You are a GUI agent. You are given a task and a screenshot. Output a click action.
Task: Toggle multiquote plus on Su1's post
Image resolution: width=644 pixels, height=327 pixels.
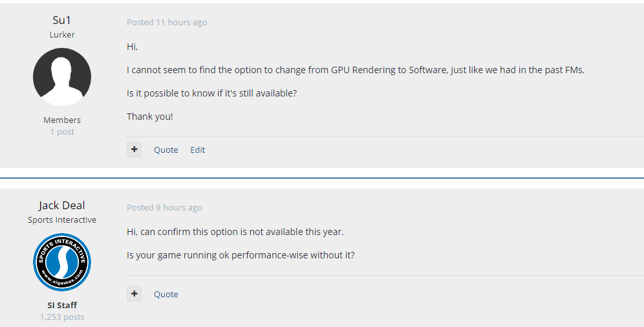(134, 150)
